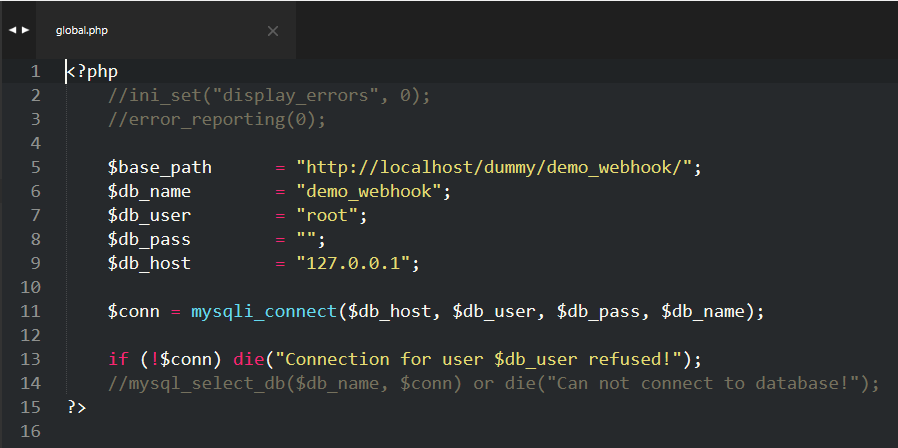This screenshot has height=448, width=898.
Task: Click line number 1 in the gutter
Action: click(x=35, y=72)
